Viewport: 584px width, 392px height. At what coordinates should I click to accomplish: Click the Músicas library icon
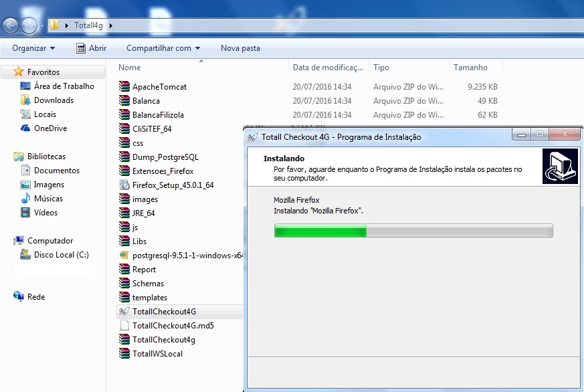coord(25,199)
